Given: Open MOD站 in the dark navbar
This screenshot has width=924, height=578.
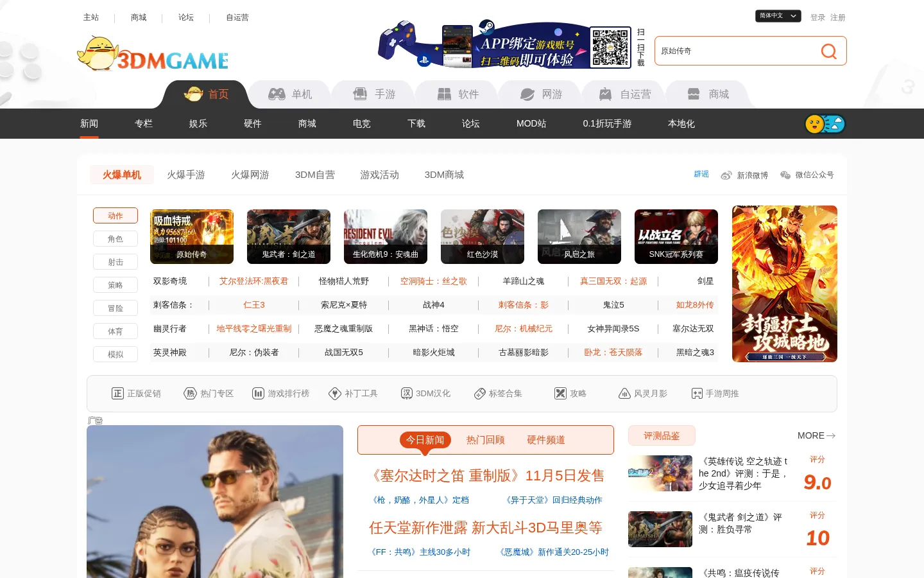Looking at the screenshot, I should [531, 124].
